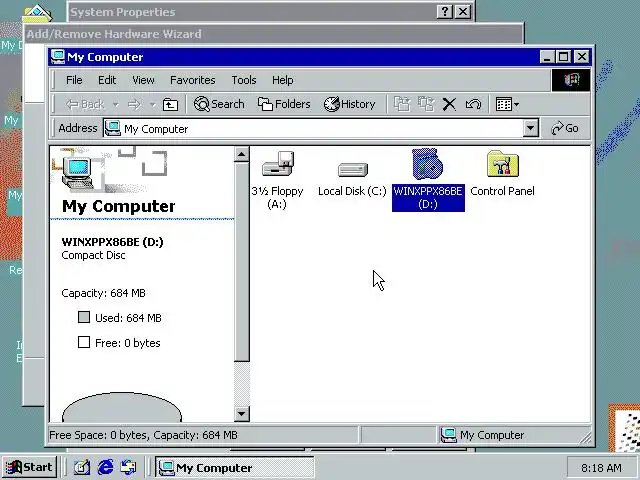Image resolution: width=640 pixels, height=480 pixels.
Task: Click the 'Compact Disc' description text
Action: [x=93, y=256]
